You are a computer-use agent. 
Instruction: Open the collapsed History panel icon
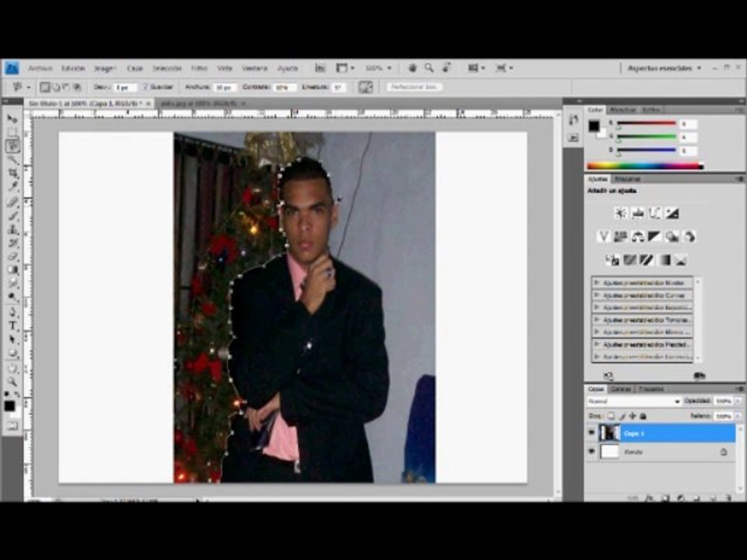573,120
